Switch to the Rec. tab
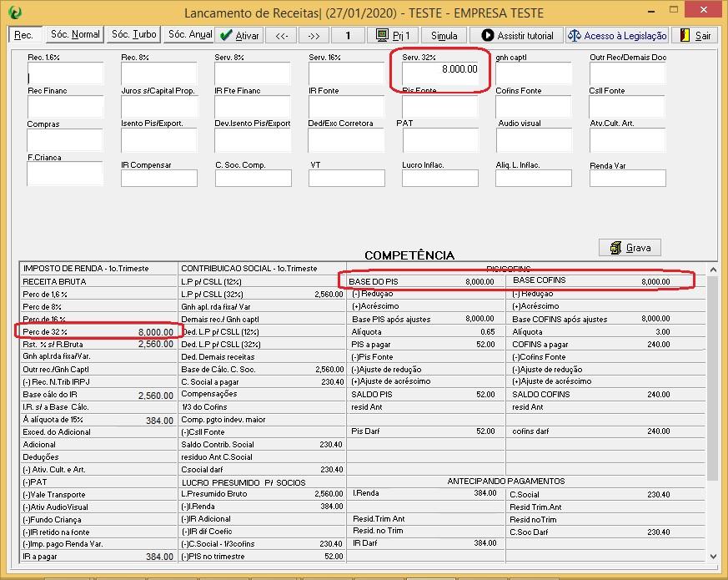This screenshot has width=728, height=580. (23, 35)
